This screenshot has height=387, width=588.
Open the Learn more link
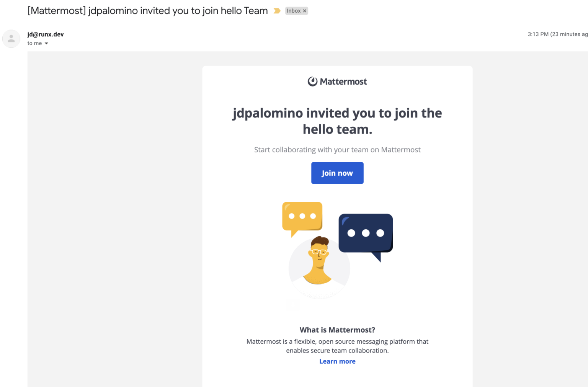pyautogui.click(x=337, y=361)
